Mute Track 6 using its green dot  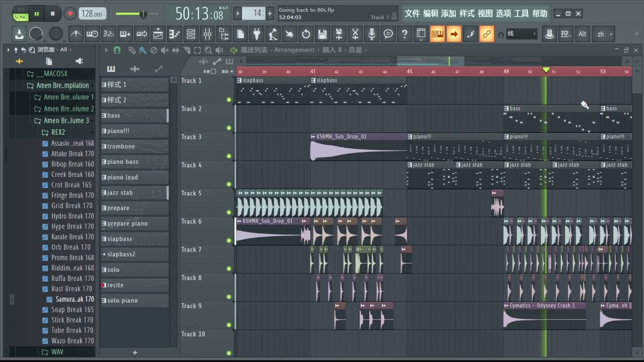[x=229, y=240]
